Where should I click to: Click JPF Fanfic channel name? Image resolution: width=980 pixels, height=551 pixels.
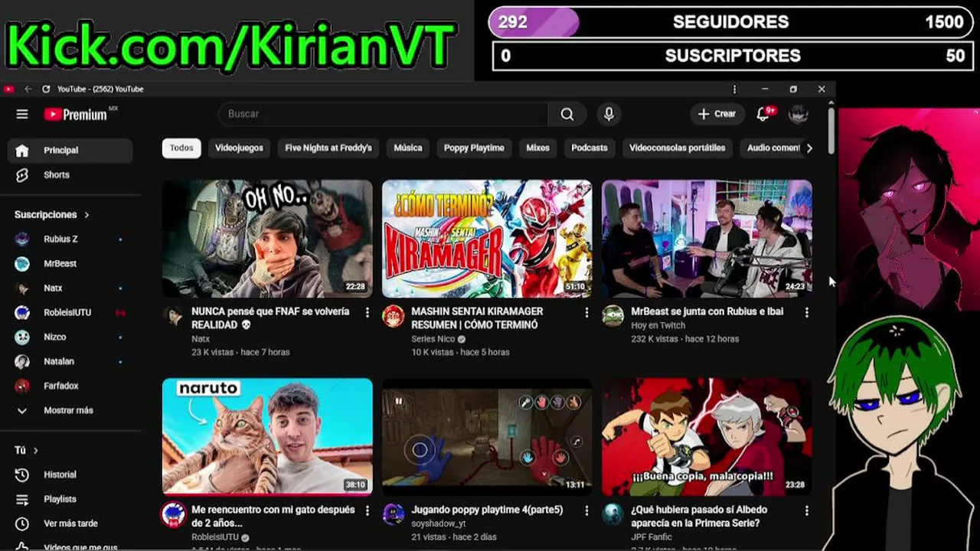(x=651, y=537)
